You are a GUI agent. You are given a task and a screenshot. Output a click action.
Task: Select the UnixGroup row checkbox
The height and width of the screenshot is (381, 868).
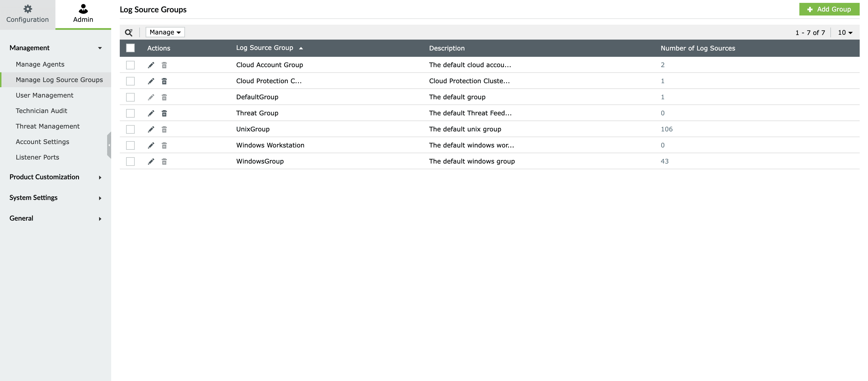point(130,129)
